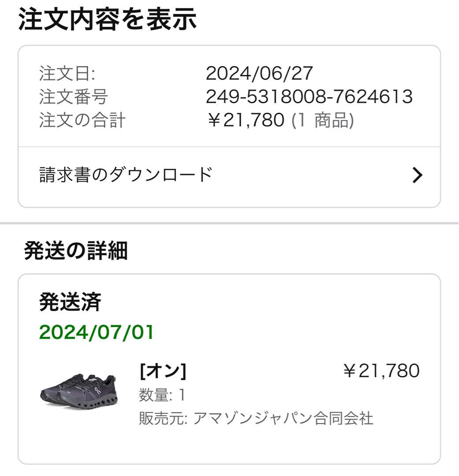Tap the 請求書のダウンロード link text

click(126, 175)
